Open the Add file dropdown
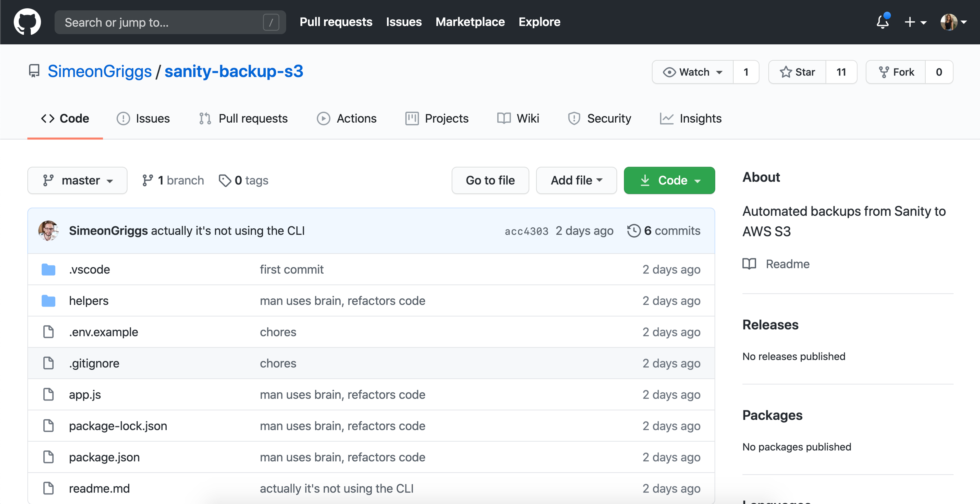Screen dimensions: 980x504 click(x=576, y=180)
